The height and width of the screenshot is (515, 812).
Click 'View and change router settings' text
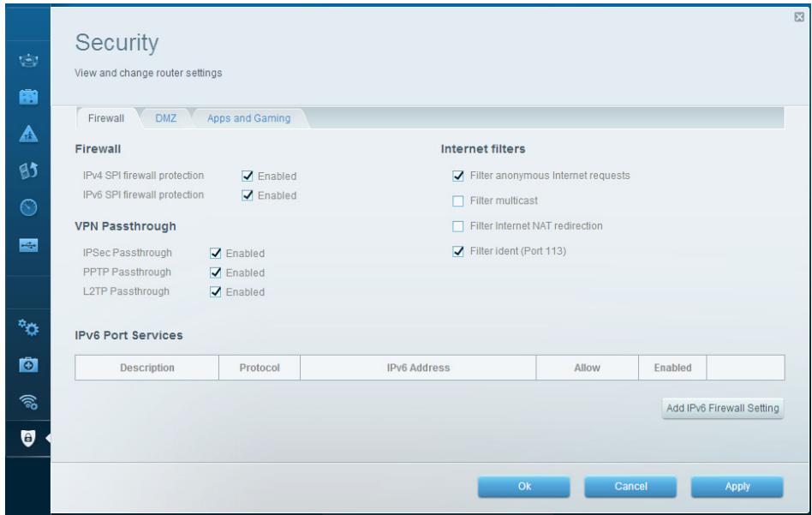coord(148,73)
